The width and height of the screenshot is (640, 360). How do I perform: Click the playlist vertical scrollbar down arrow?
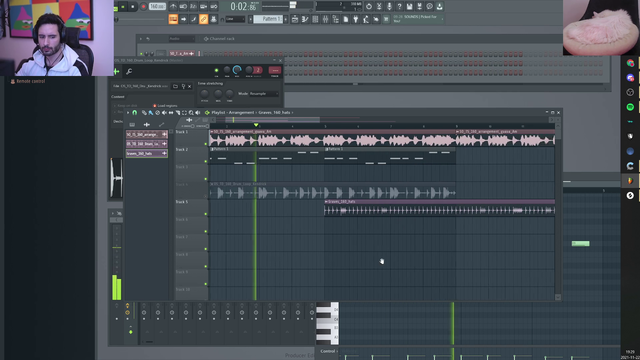coord(558,297)
